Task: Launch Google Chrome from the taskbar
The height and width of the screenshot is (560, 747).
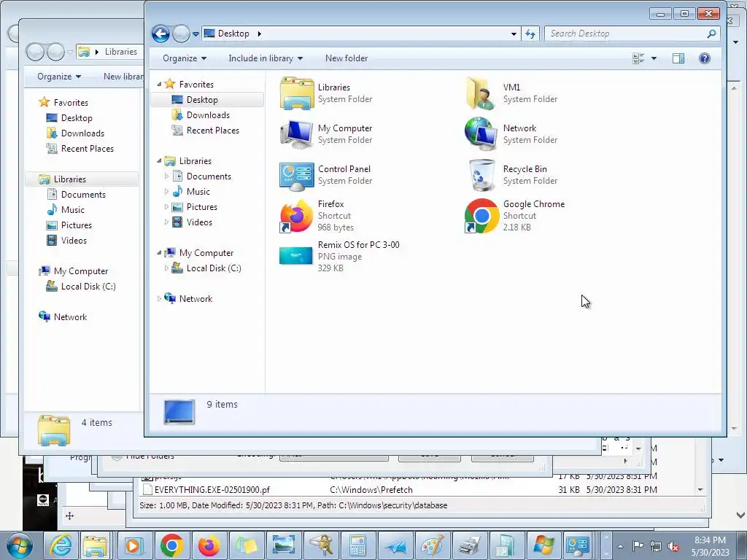Action: (x=171, y=545)
